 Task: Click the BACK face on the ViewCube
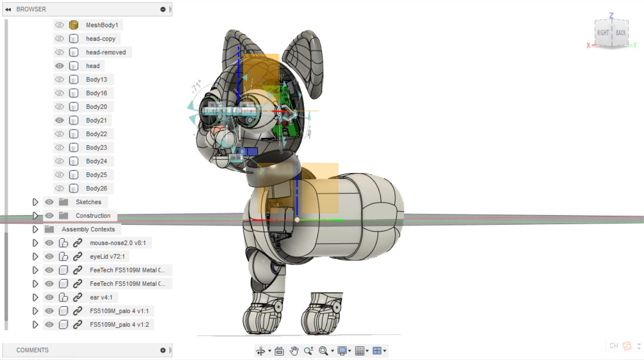point(621,33)
